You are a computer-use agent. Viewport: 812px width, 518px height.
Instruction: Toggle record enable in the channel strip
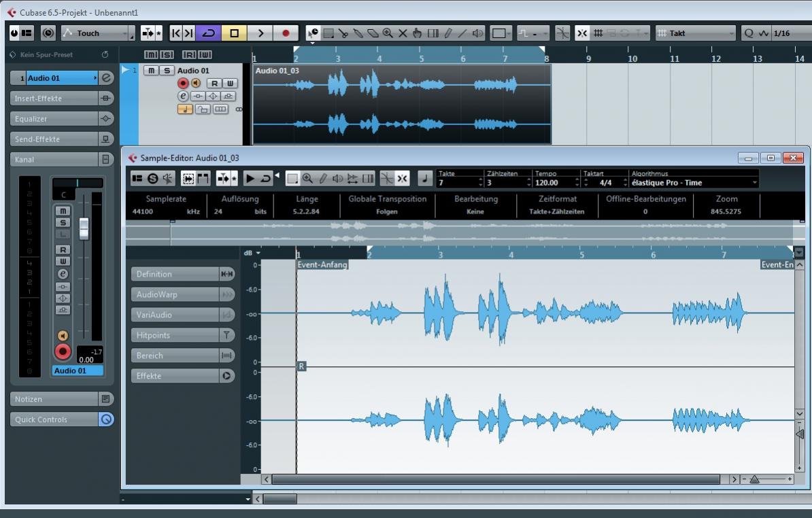(63, 351)
